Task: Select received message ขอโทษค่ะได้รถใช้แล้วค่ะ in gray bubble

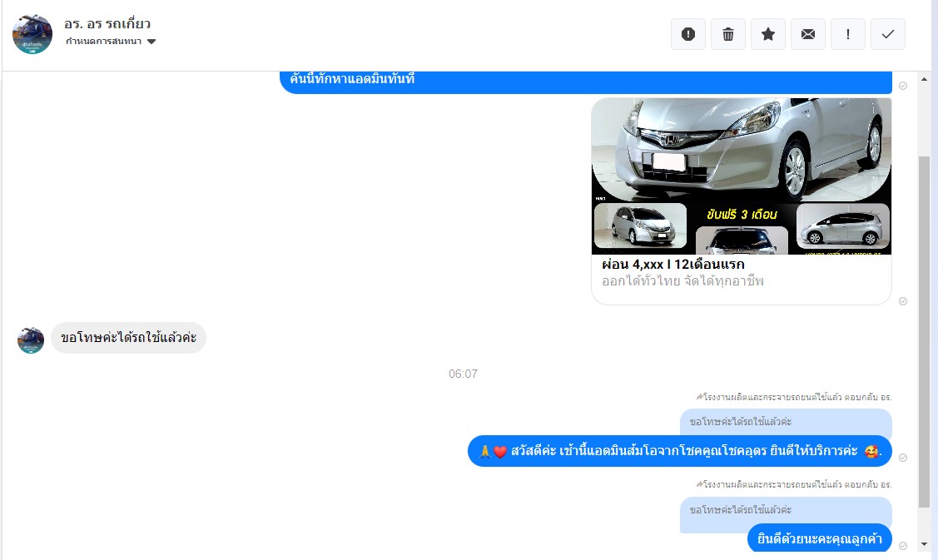Action: (x=129, y=338)
